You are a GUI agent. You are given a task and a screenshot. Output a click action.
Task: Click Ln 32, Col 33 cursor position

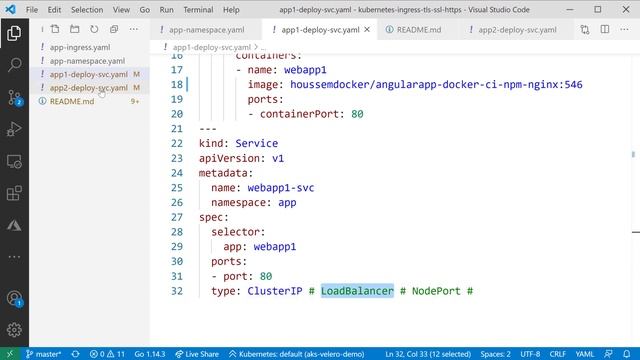pyautogui.click(x=428, y=354)
